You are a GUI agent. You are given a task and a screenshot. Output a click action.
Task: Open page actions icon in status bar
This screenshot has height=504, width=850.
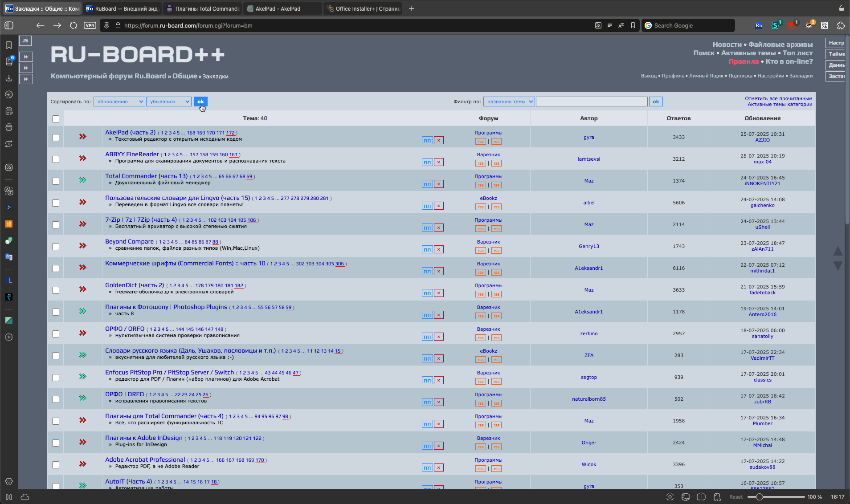(x=717, y=497)
